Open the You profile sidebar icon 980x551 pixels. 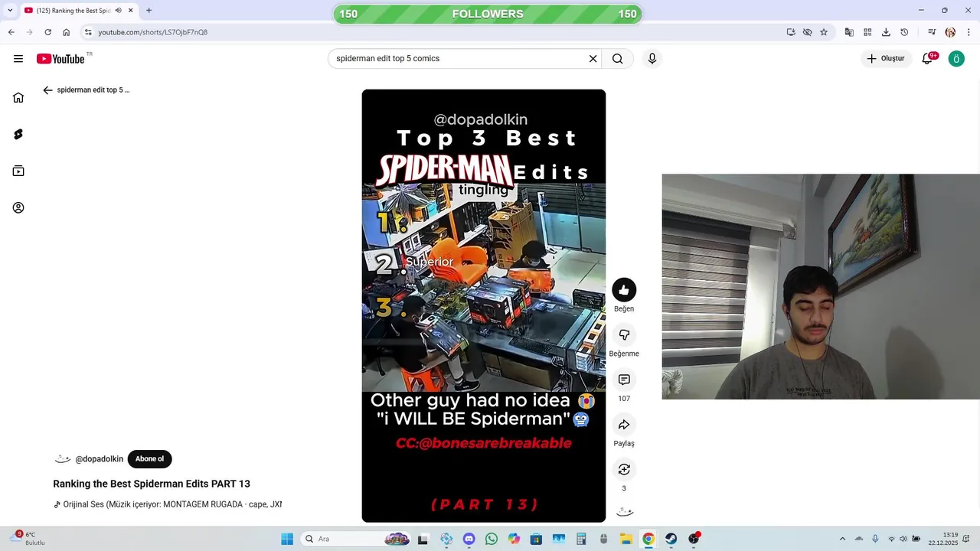coord(18,208)
